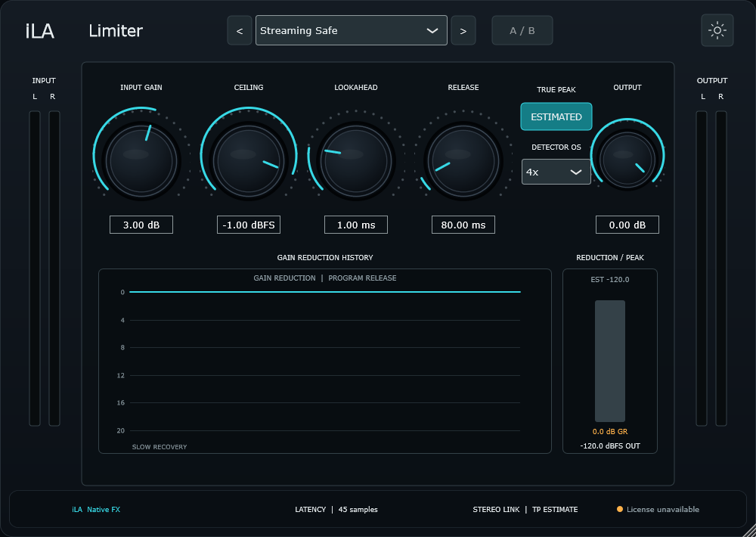
Task: Toggle A / B comparison
Action: tap(522, 30)
